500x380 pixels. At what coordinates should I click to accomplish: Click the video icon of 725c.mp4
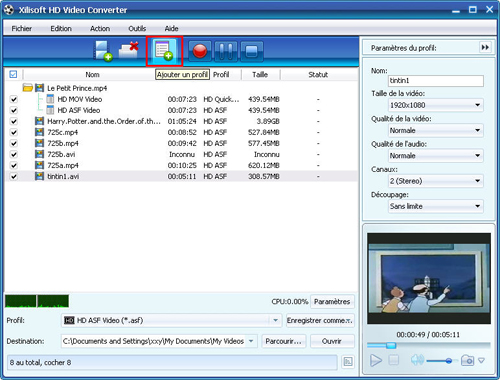click(x=39, y=132)
